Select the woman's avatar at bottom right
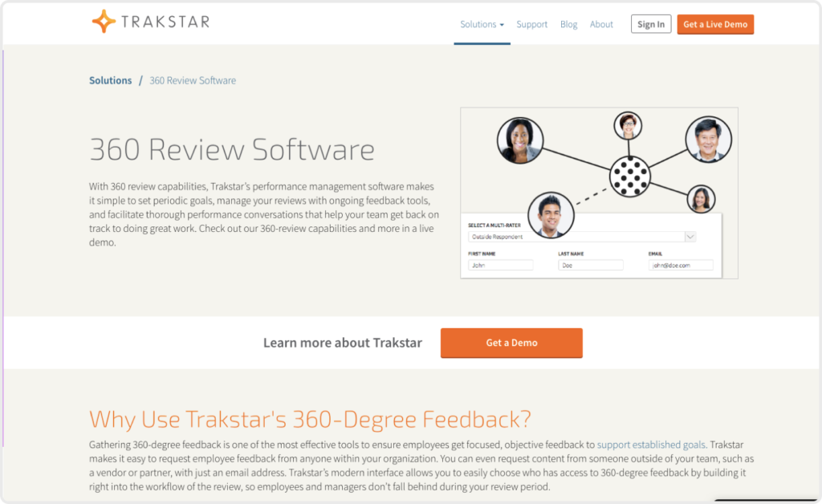Screen dimensions: 822x504 click(x=701, y=199)
